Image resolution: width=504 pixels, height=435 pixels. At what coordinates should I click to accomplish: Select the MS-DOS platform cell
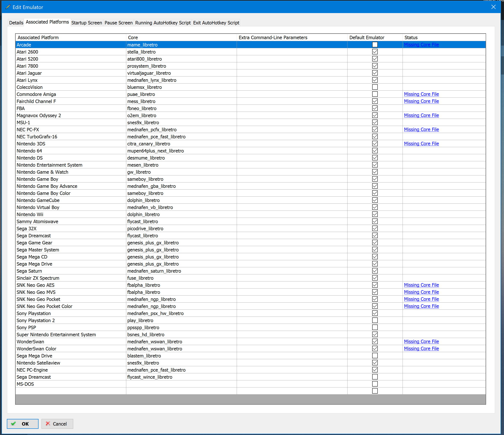pyautogui.click(x=71, y=384)
